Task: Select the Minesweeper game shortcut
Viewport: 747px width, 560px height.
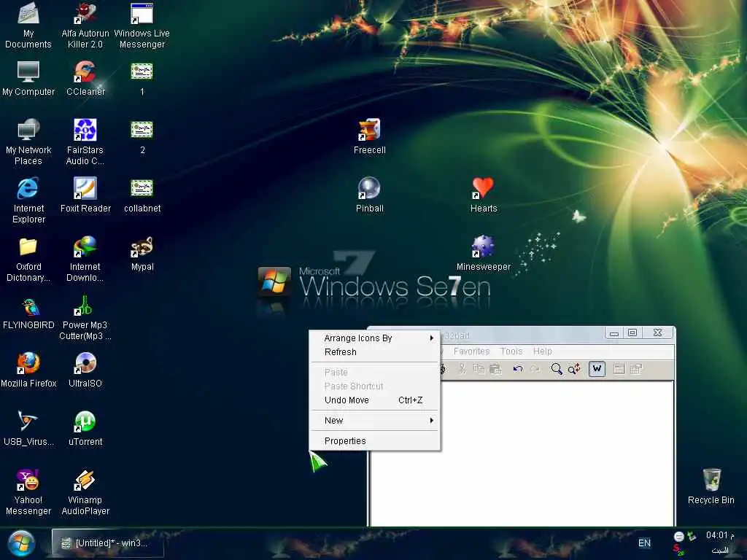Action: coord(484,254)
